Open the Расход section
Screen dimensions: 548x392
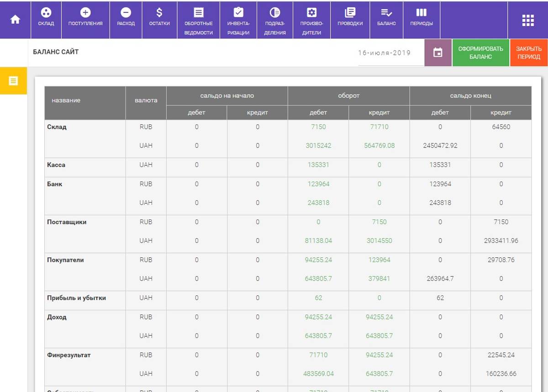tap(126, 20)
